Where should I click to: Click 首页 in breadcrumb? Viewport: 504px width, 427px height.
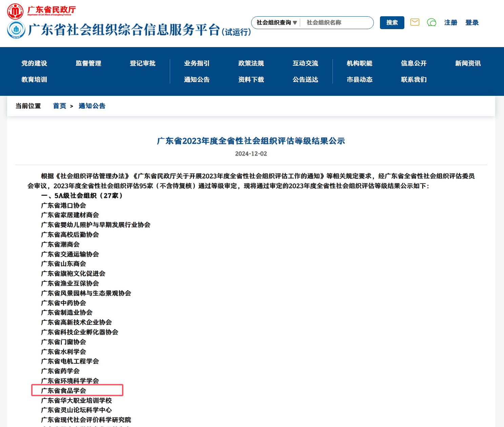click(60, 106)
